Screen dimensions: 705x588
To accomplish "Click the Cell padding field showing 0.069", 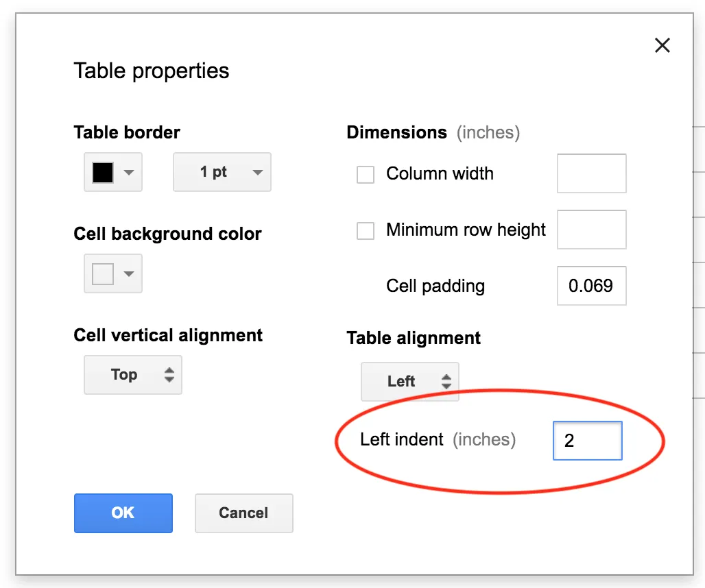I will [591, 286].
